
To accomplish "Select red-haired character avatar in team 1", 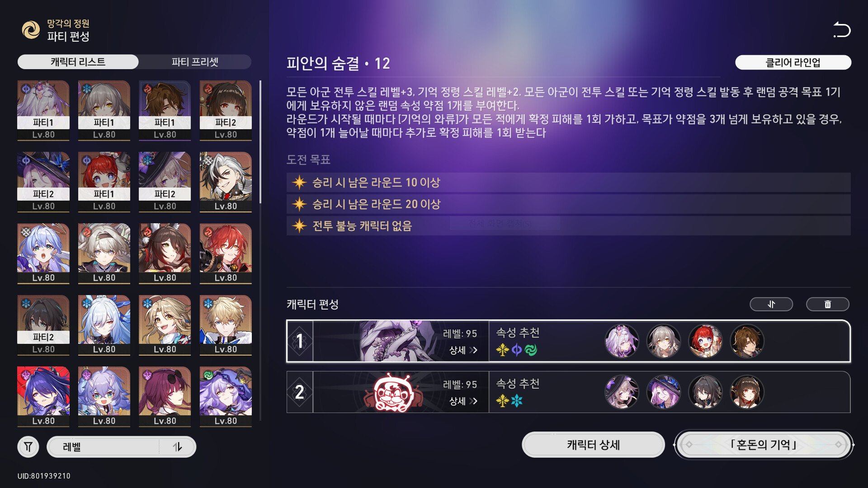I will coord(705,341).
